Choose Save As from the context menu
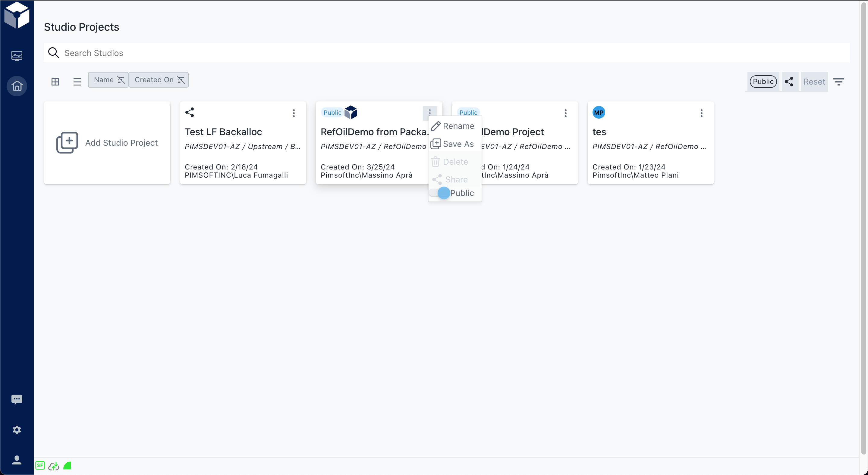Image resolution: width=868 pixels, height=475 pixels. click(454, 144)
